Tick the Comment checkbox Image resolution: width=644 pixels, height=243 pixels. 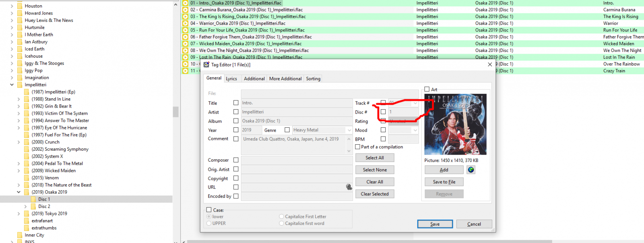tap(236, 139)
